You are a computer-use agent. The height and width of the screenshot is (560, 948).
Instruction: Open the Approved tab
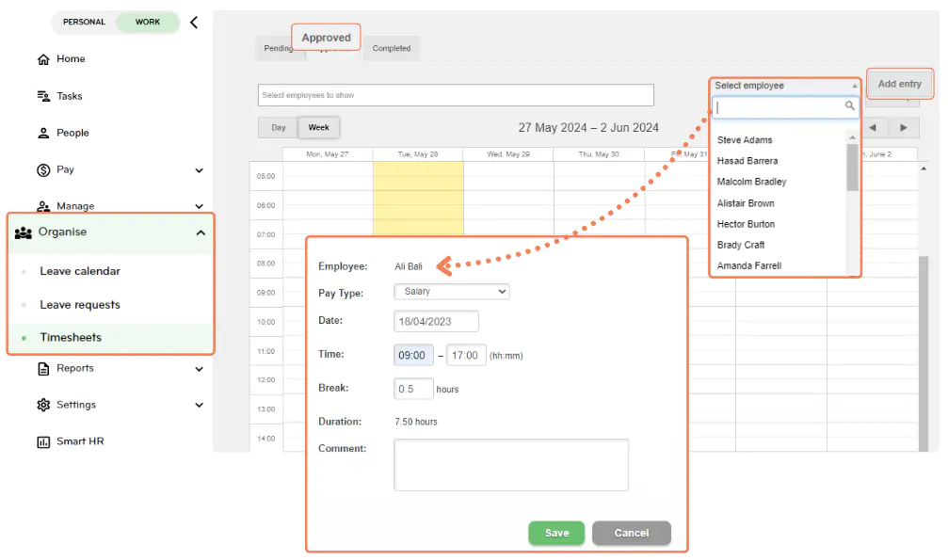(x=326, y=38)
